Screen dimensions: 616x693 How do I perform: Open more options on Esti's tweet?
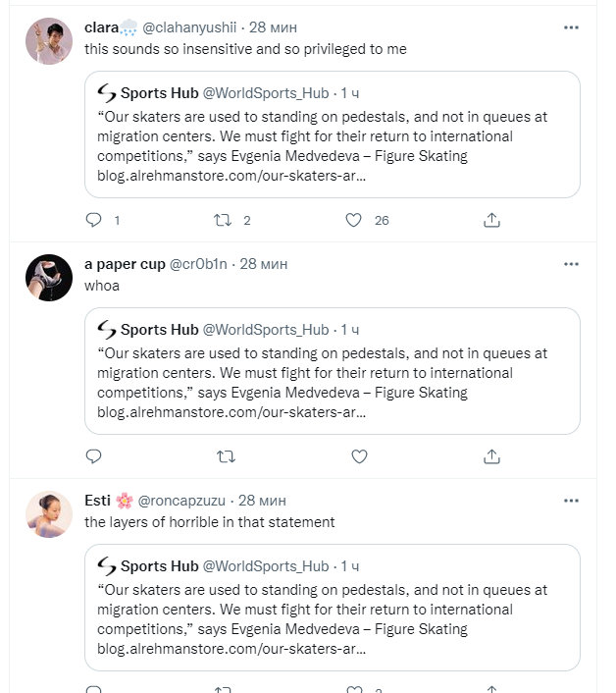pos(571,501)
